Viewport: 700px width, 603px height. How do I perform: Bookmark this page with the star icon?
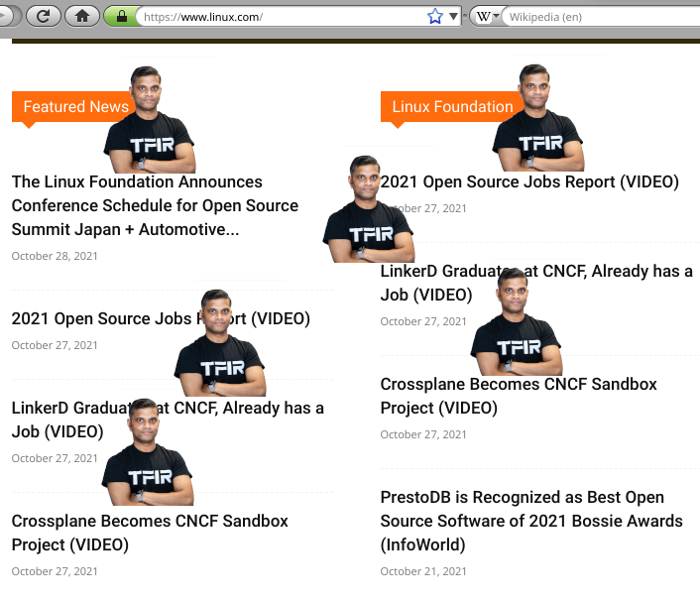click(x=435, y=17)
